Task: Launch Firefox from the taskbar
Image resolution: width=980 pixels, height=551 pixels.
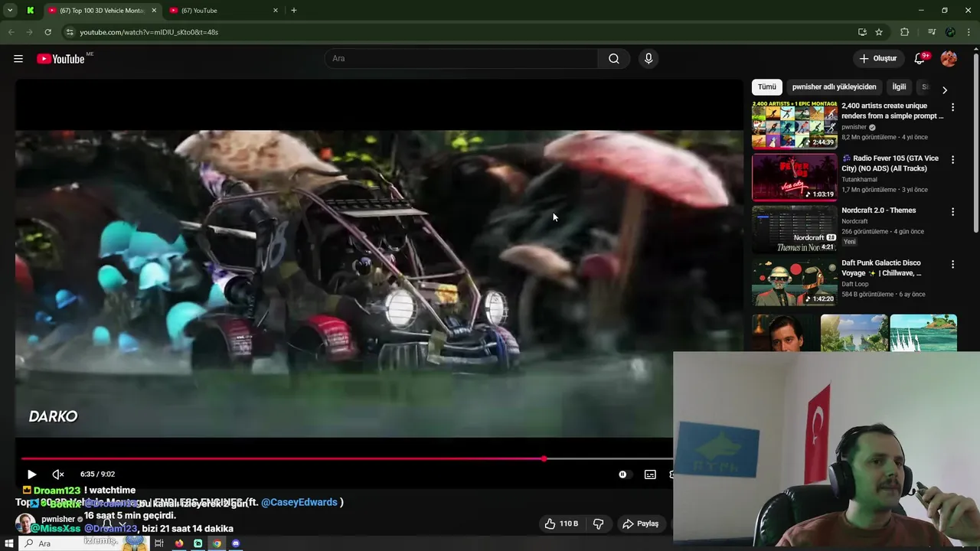Action: point(179,543)
